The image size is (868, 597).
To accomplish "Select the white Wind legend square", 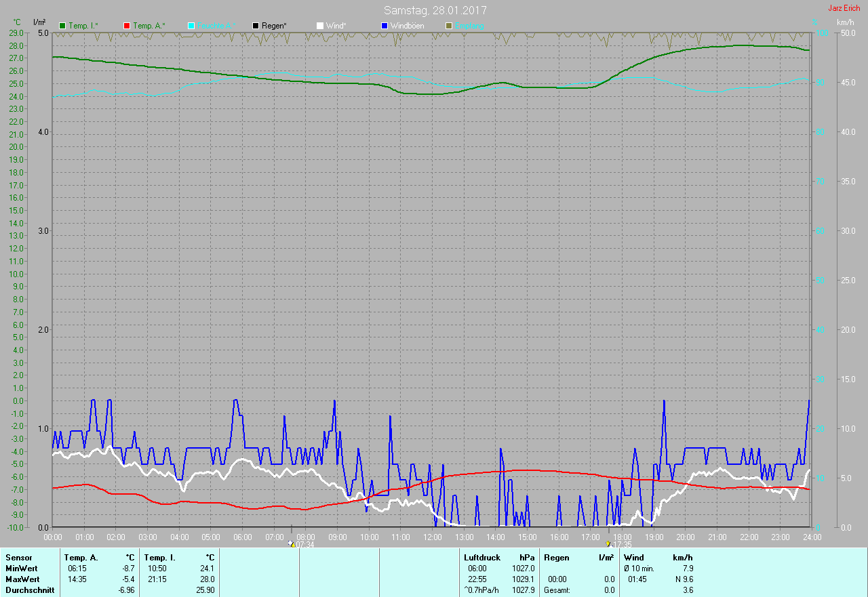I will pos(320,26).
